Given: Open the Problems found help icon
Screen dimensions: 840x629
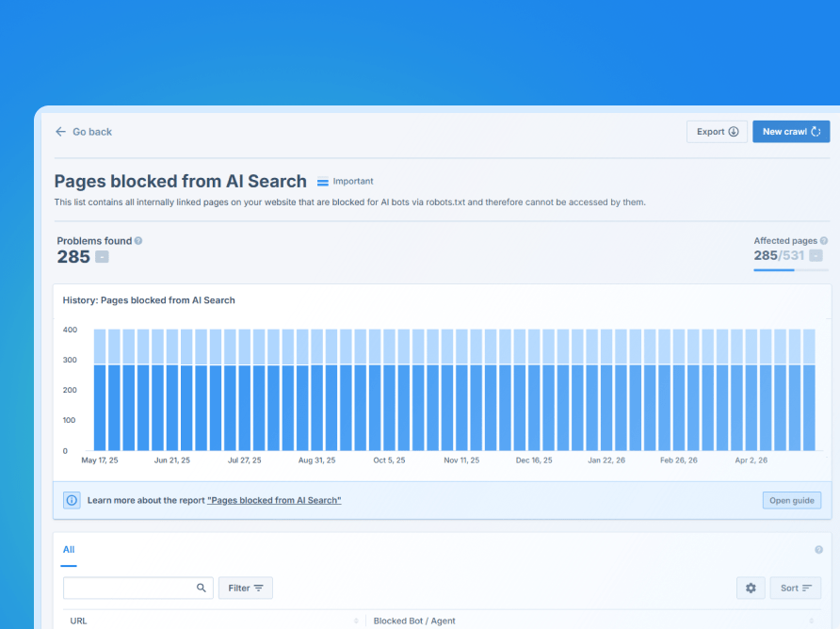Looking at the screenshot, I should pyautogui.click(x=138, y=241).
